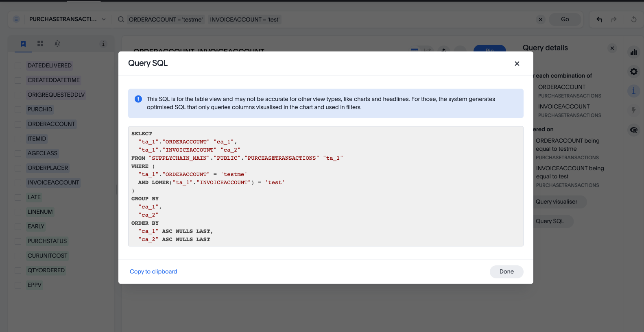Clear the search bar with X

point(540,20)
